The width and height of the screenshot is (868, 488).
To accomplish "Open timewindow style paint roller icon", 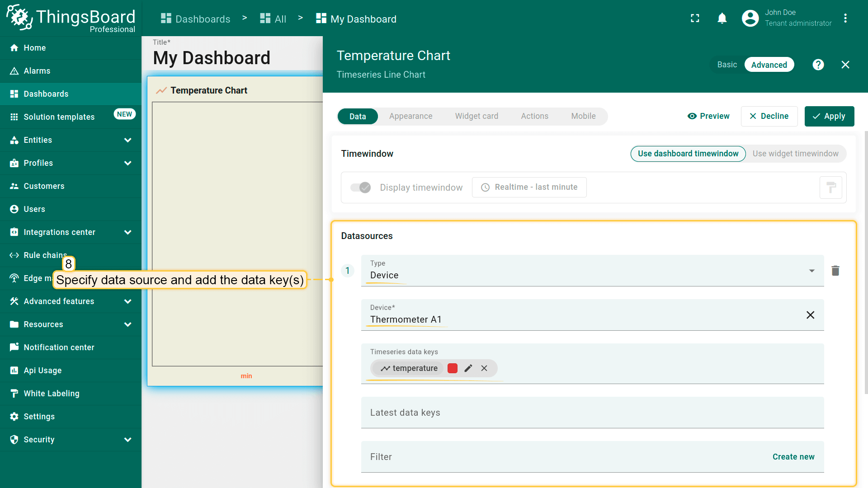I will click(830, 188).
